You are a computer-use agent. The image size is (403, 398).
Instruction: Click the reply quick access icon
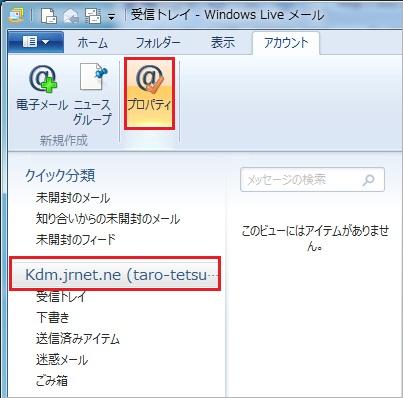tap(71, 15)
